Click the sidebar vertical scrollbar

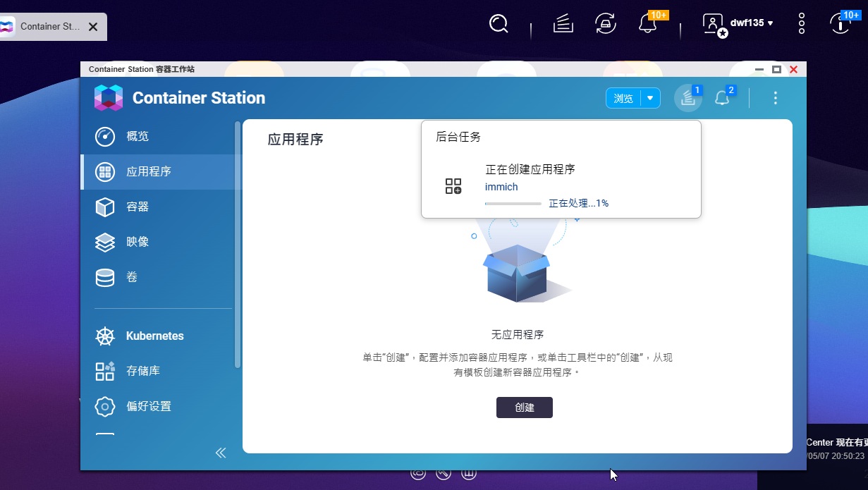tap(238, 245)
